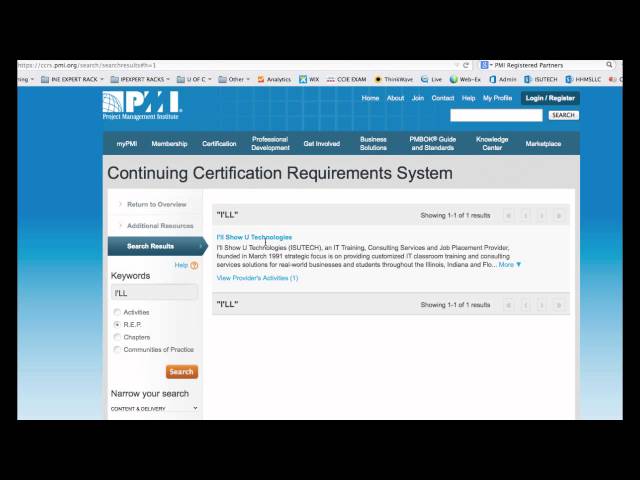The image size is (640, 480).
Task: Click top pagination first-page icon
Action: pos(508,216)
